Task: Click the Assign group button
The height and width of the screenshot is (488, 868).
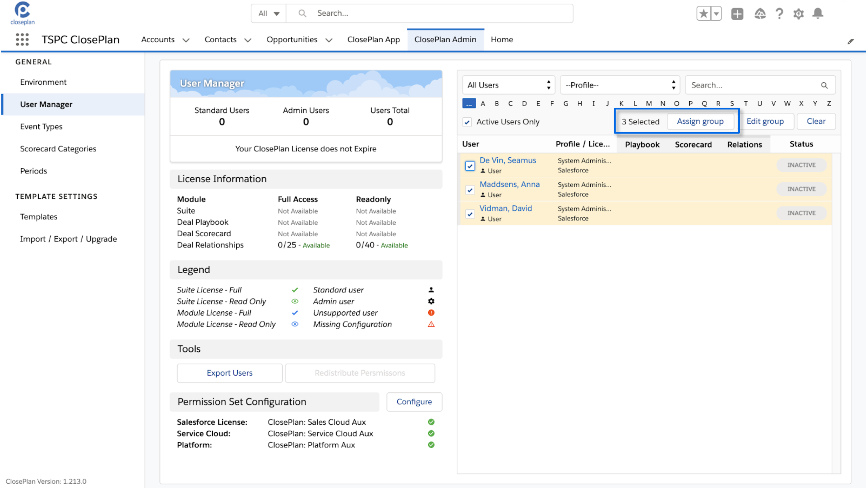Action: pyautogui.click(x=700, y=121)
